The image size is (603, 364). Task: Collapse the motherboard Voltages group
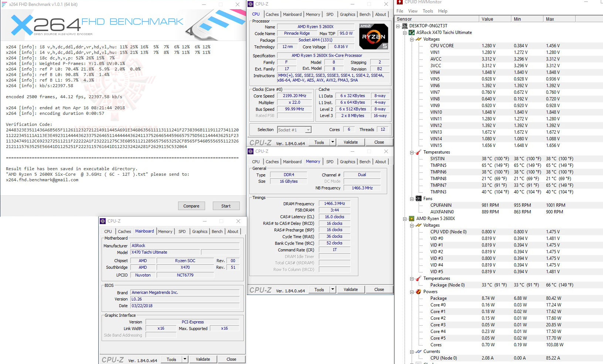(412, 40)
